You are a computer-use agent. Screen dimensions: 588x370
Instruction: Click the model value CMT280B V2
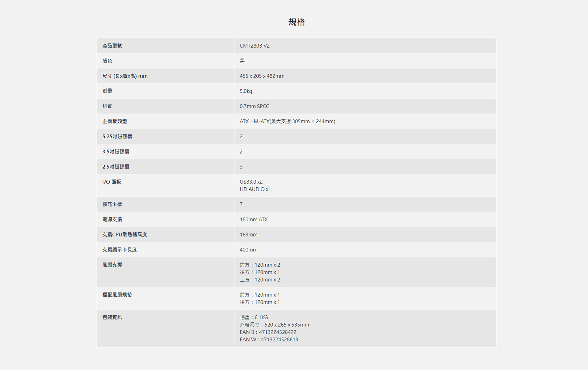pos(255,46)
